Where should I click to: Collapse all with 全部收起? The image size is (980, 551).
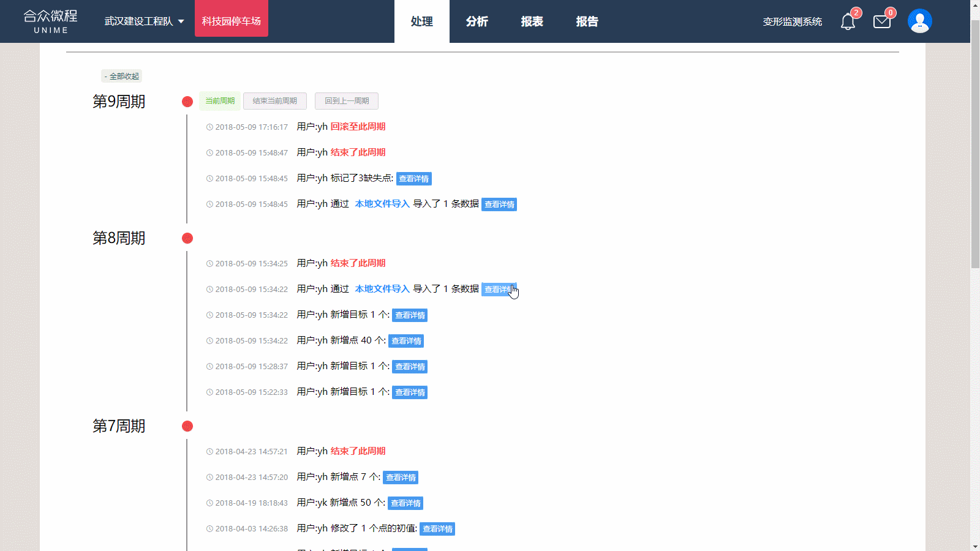(x=121, y=76)
